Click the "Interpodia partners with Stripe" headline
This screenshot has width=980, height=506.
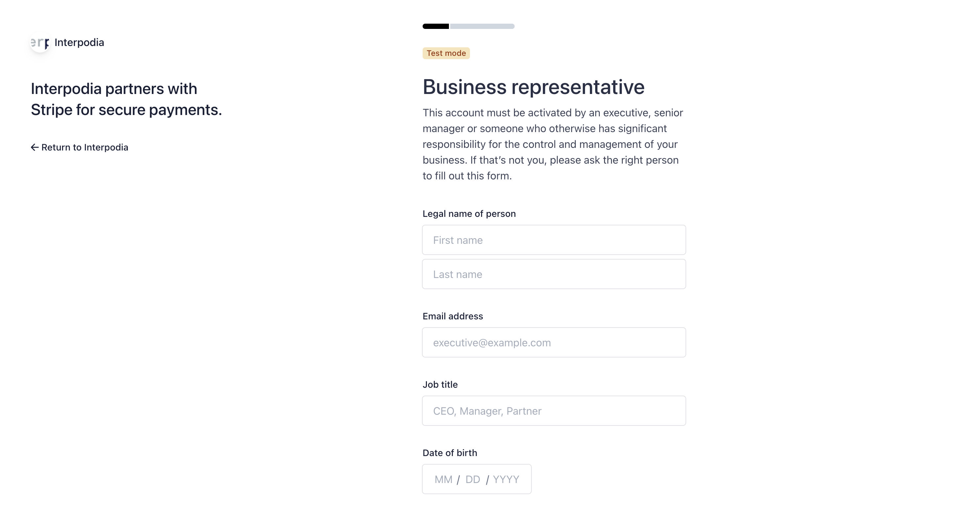click(x=126, y=99)
